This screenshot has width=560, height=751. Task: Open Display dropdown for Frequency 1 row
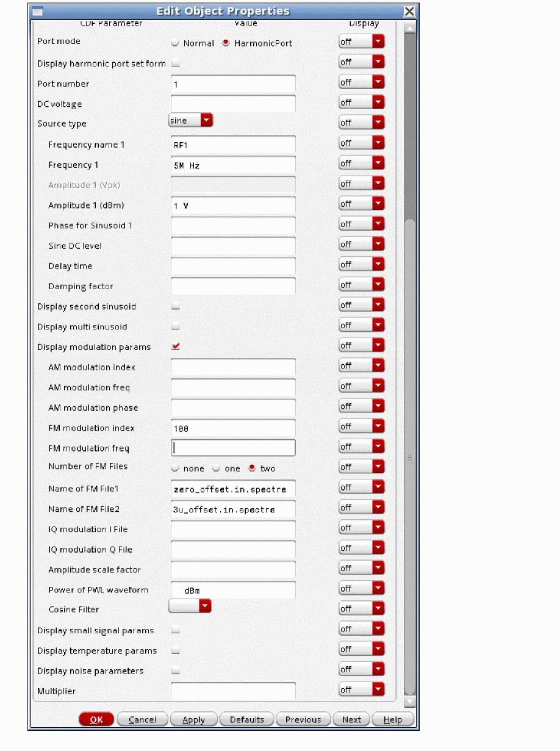(362, 163)
